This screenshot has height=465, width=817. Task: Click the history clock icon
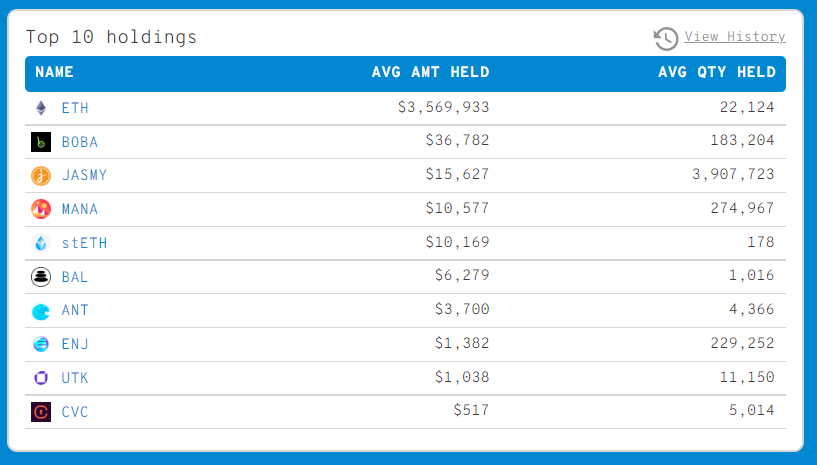[666, 38]
